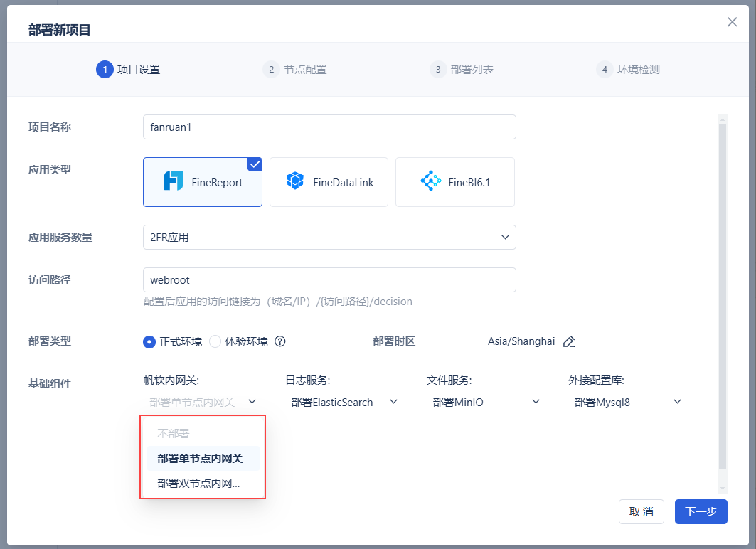Go to step 1 项目设置
This screenshot has width=756, height=549.
128,70
